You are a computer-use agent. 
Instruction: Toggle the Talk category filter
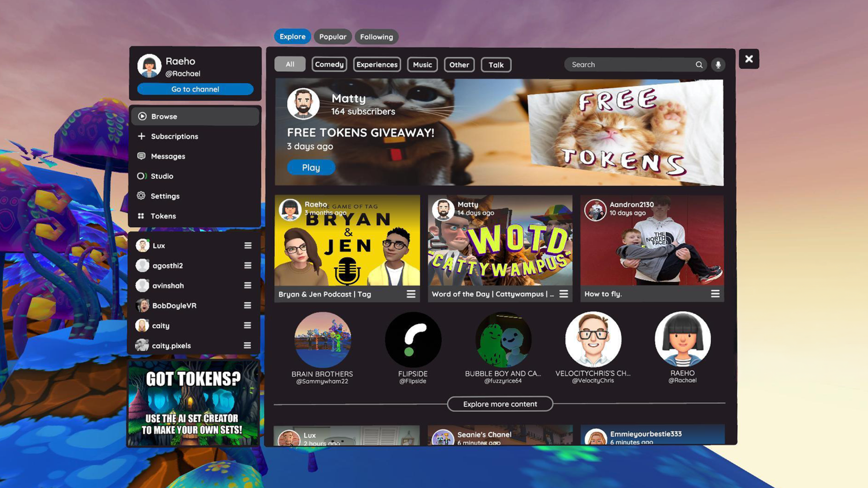click(x=496, y=65)
